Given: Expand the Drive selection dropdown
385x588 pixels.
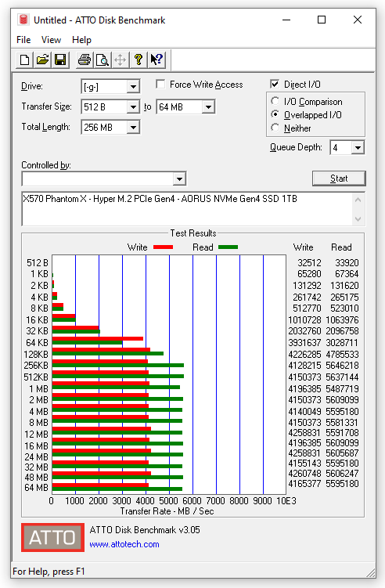Looking at the screenshot, I should pyautogui.click(x=133, y=87).
